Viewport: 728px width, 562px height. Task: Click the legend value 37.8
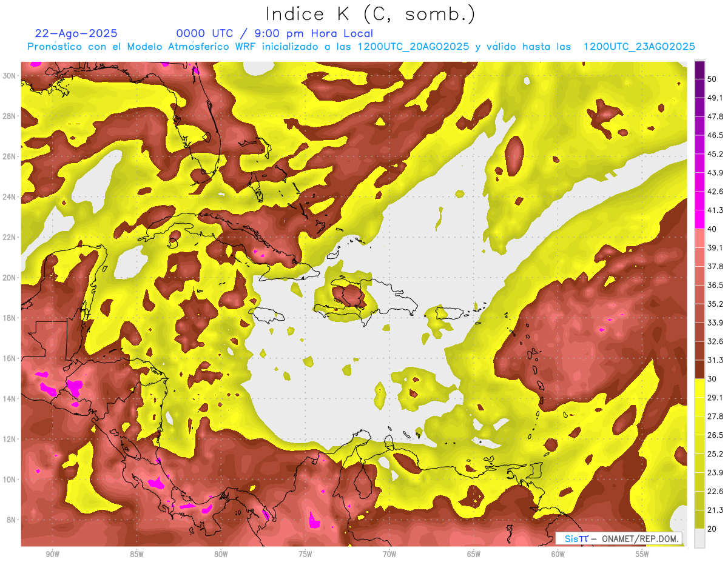pos(715,266)
